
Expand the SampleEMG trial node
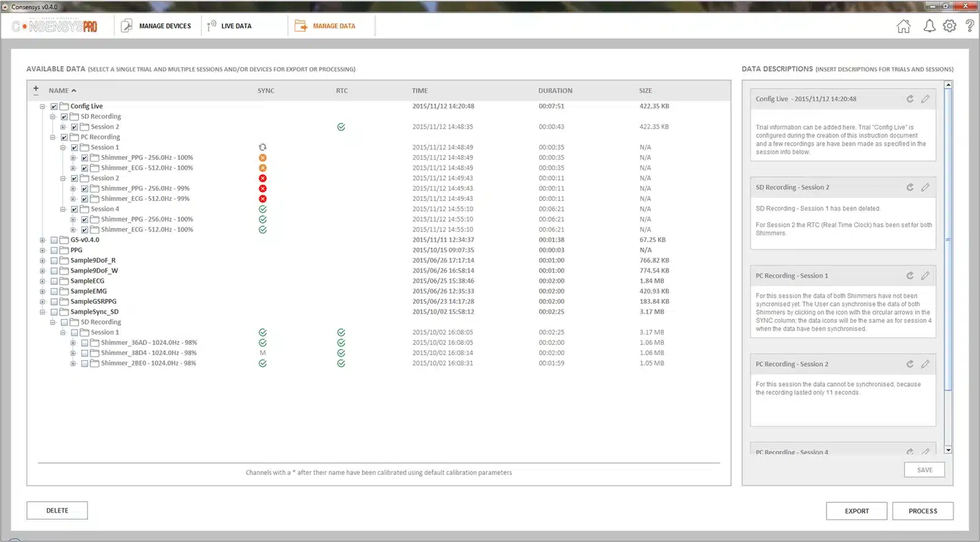(42, 292)
